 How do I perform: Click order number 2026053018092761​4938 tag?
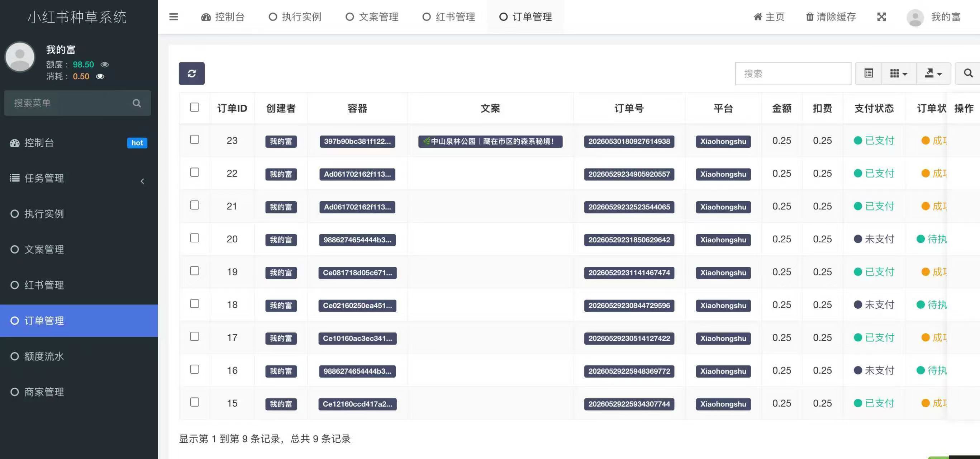tap(629, 141)
